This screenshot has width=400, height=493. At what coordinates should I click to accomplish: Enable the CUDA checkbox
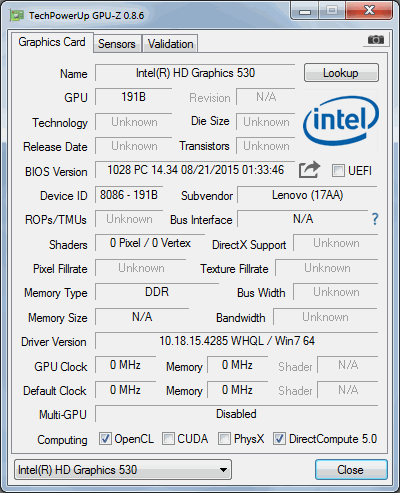pyautogui.click(x=168, y=439)
